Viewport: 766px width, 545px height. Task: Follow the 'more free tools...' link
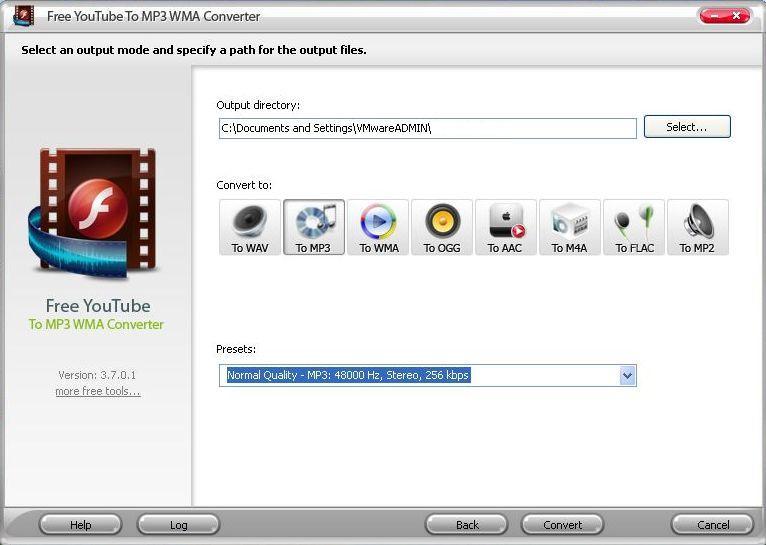[x=98, y=391]
